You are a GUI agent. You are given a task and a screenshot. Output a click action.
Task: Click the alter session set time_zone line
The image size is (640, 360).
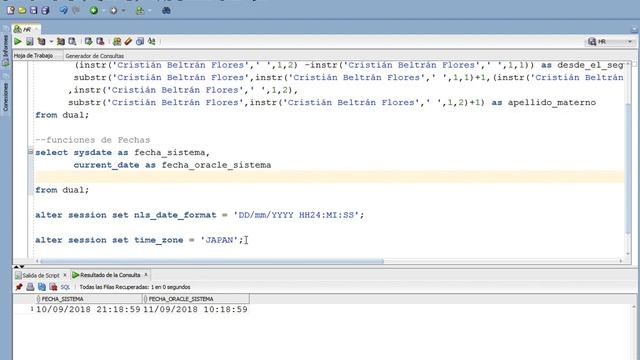click(139, 240)
